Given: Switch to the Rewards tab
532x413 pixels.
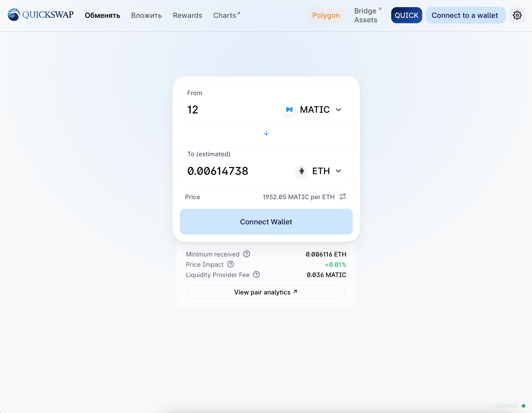Looking at the screenshot, I should 188,15.
